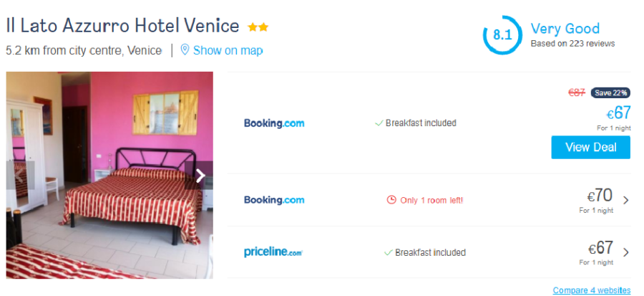This screenshot has width=644, height=296.
Task: Click the next photo arrow on hotel image
Action: point(200,176)
